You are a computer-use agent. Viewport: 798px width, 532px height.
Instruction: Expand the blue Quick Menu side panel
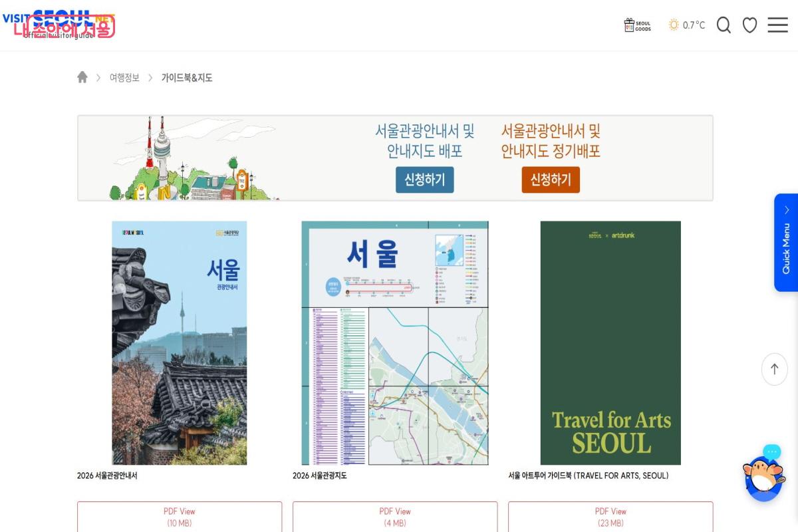787,242
